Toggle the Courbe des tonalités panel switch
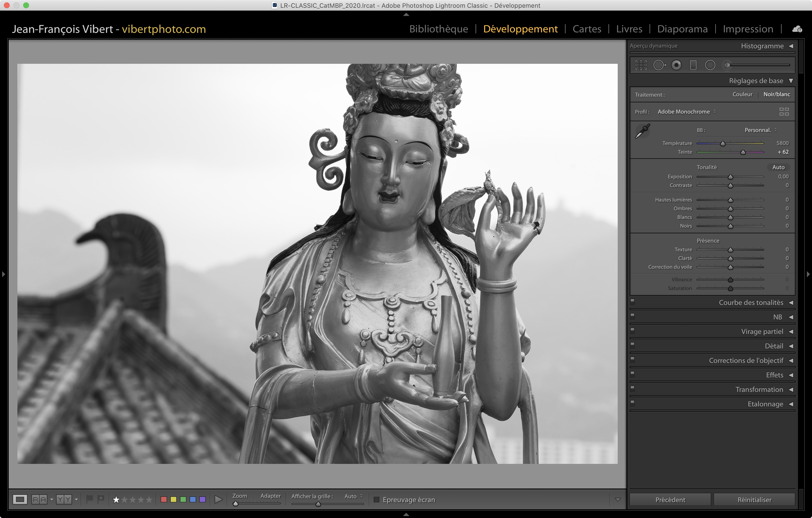Screen dimensions: 812x518 [633, 301]
